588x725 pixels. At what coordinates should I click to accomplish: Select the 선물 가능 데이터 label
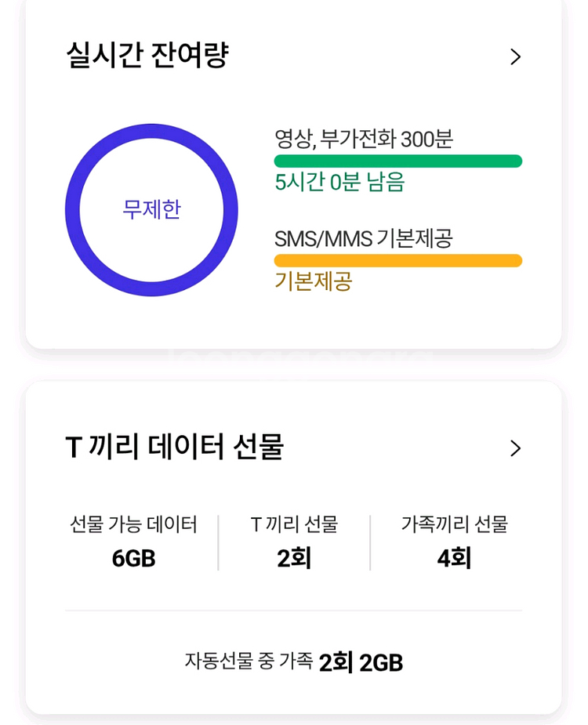click(133, 524)
